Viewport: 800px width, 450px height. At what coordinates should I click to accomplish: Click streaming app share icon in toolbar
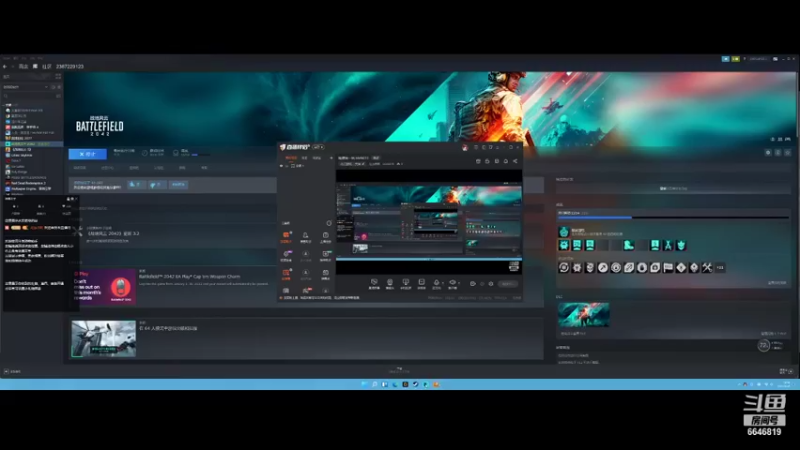pyautogui.click(x=515, y=161)
